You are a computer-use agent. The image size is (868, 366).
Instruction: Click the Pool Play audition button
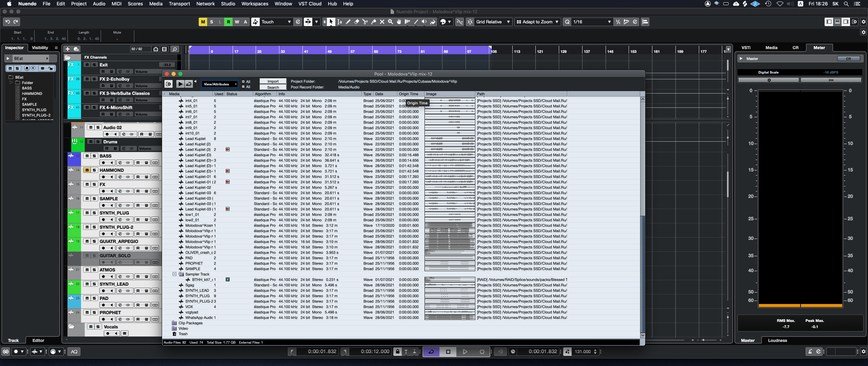coord(180,84)
